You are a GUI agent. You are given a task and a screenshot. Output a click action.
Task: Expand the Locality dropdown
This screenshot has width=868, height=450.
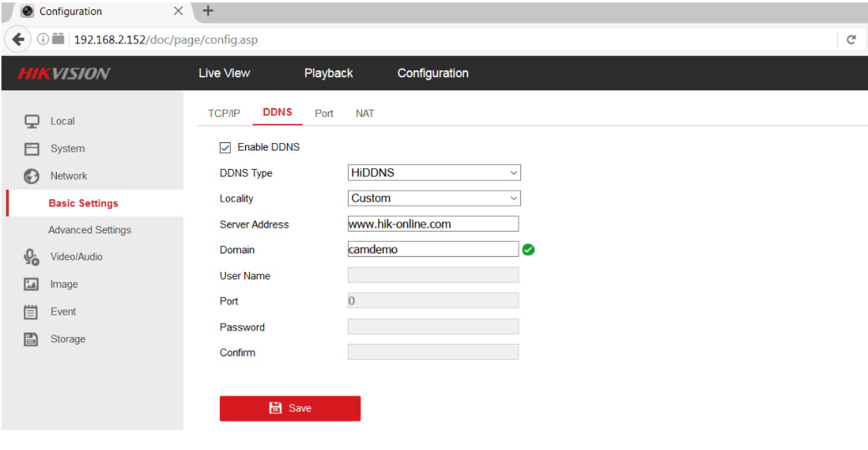coord(434,198)
